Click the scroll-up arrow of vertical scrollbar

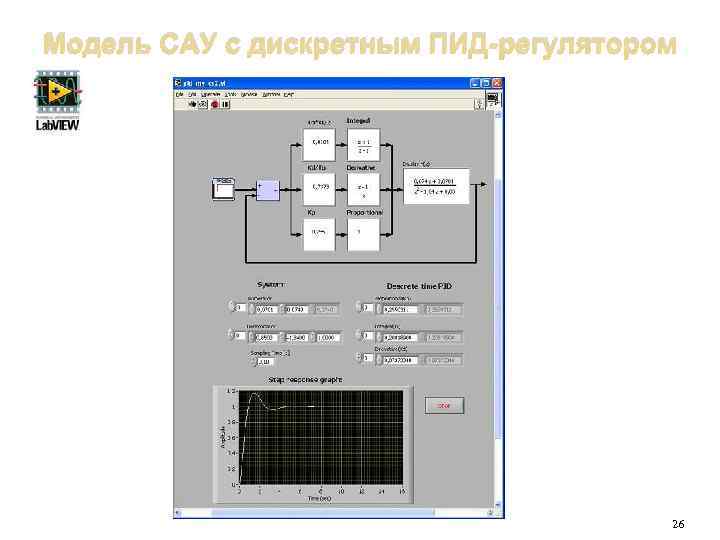[499, 115]
